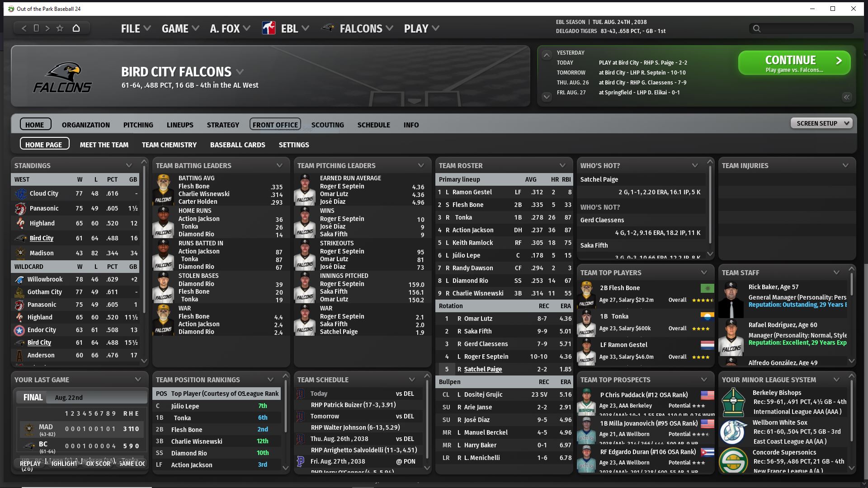Go to the home screen icon
The width and height of the screenshot is (868, 488).
point(76,28)
